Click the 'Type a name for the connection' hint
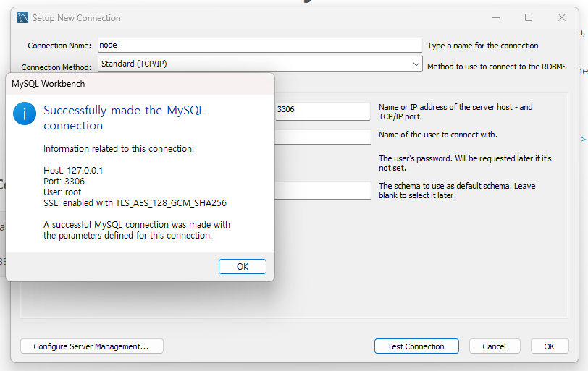The image size is (588, 371). tap(482, 46)
